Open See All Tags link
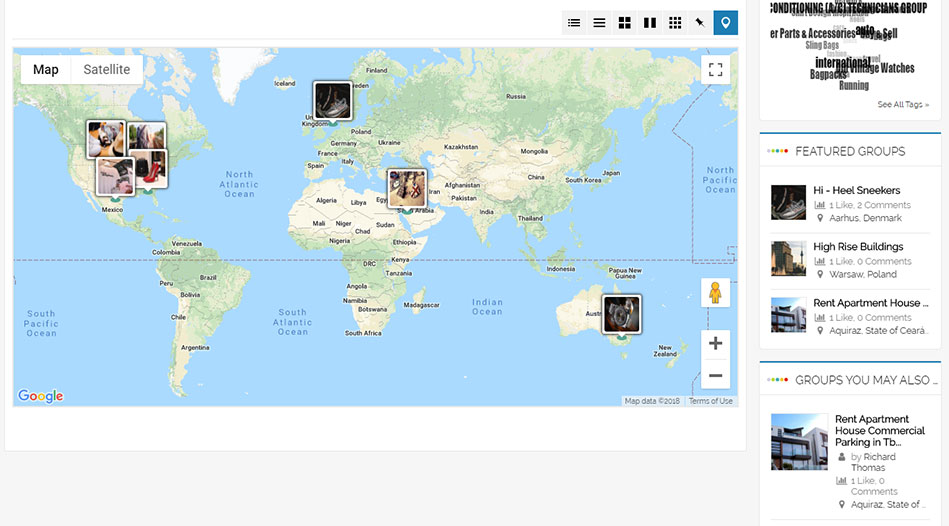Viewport: 949px width, 526px height. pyautogui.click(x=902, y=105)
